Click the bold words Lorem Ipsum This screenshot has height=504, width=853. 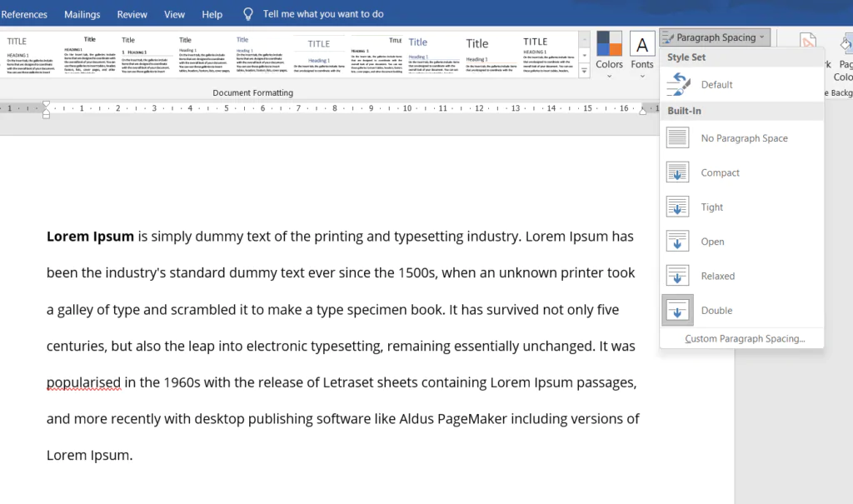click(x=90, y=237)
